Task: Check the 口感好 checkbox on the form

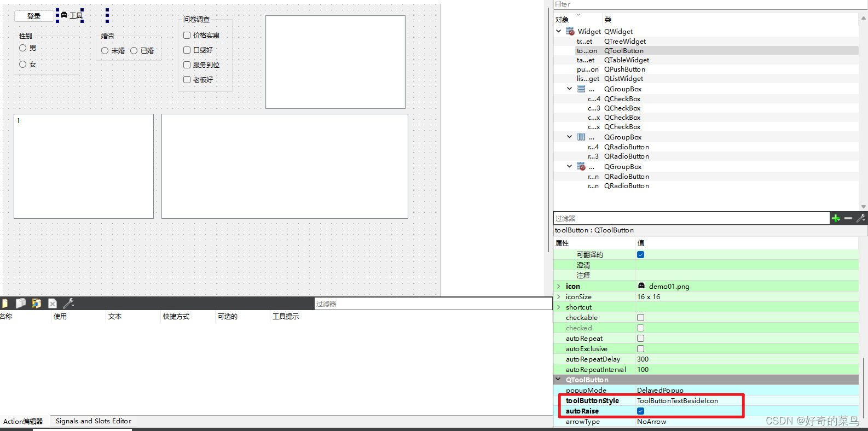Action: (187, 50)
